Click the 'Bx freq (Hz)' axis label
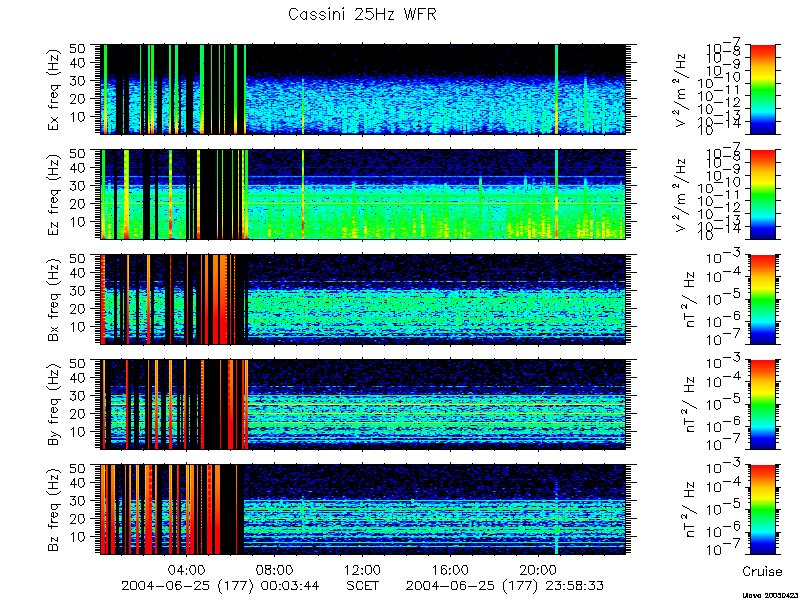 (54, 299)
